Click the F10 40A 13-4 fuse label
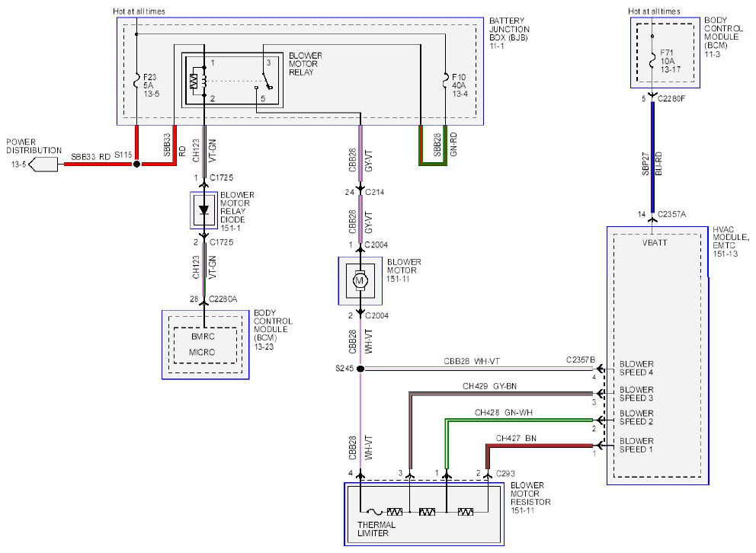 coord(460,85)
